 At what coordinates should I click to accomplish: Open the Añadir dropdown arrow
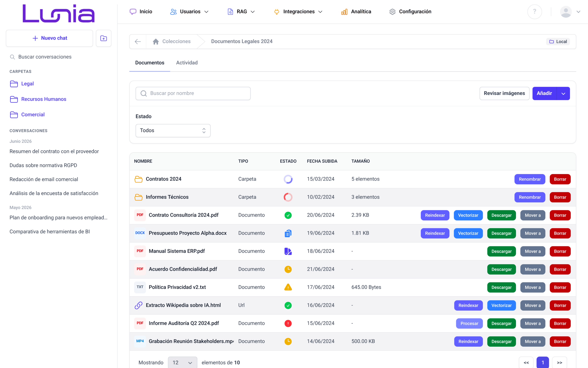coord(563,93)
